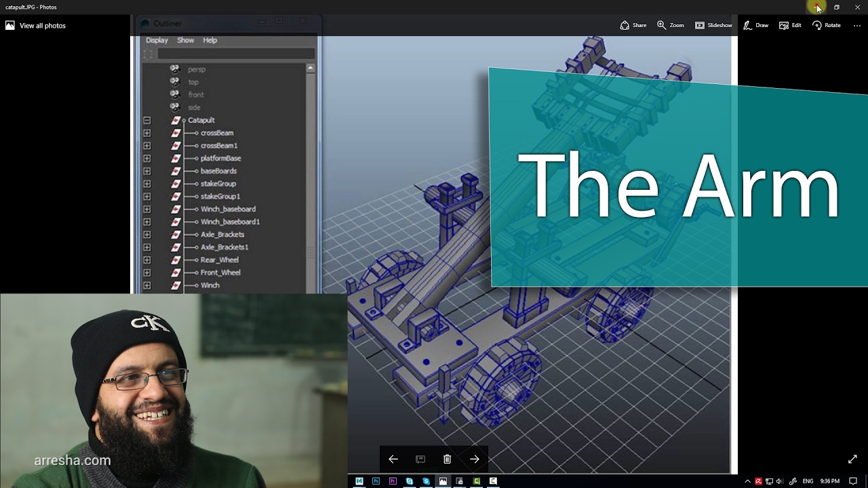
Task: Select the side camera in Outliner
Action: pos(194,108)
